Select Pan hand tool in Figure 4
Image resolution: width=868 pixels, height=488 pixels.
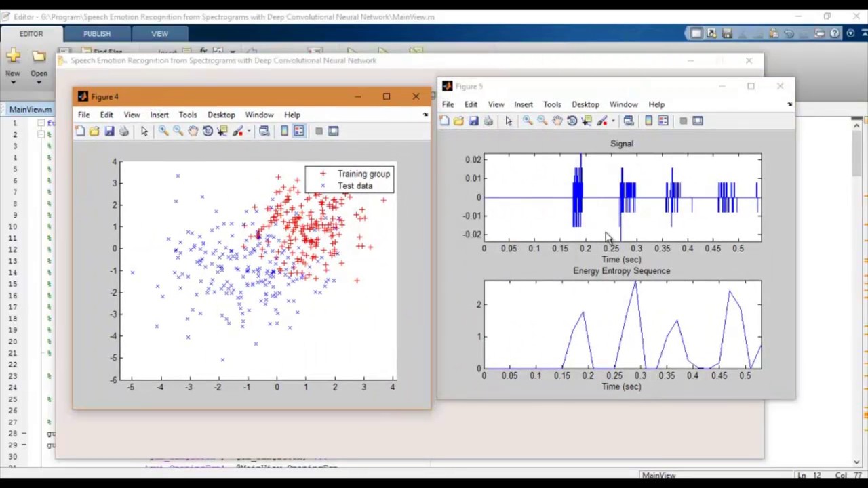pyautogui.click(x=193, y=131)
